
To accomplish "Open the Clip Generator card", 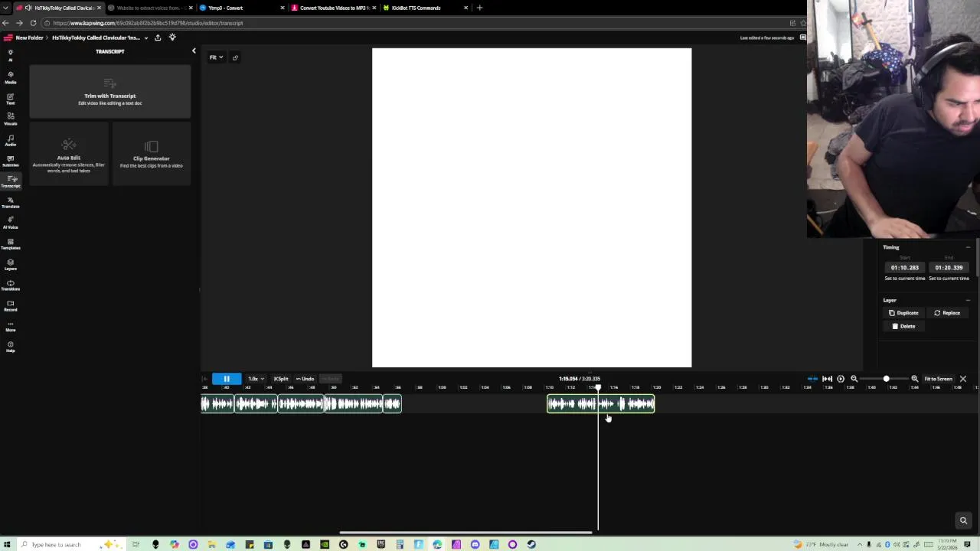I will click(151, 155).
